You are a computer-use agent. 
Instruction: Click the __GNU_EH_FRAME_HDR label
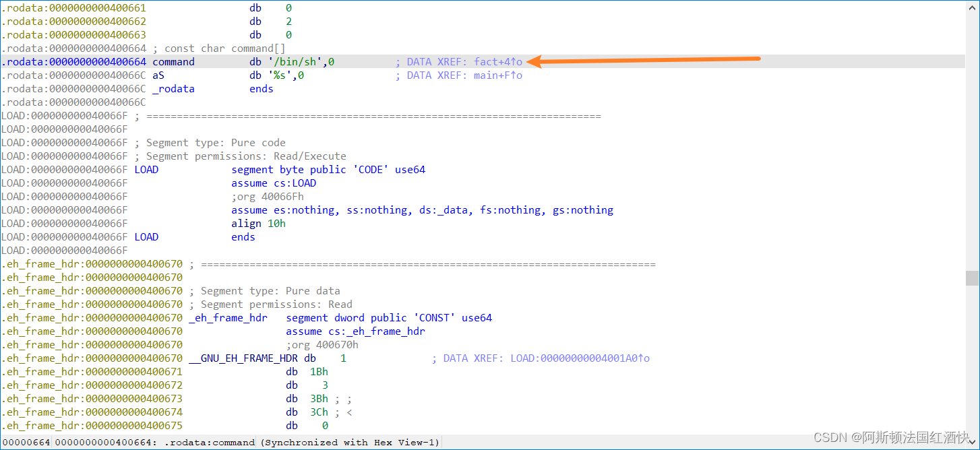coord(244,358)
